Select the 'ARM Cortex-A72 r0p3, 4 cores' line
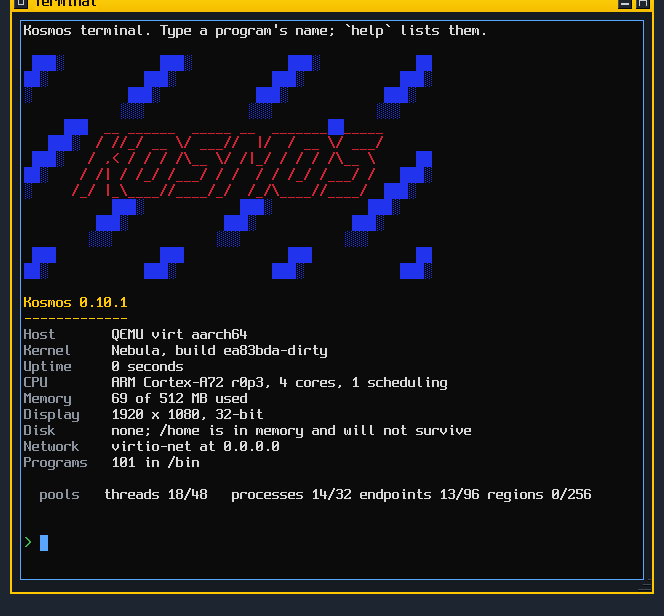The width and height of the screenshot is (664, 616). 279,383
